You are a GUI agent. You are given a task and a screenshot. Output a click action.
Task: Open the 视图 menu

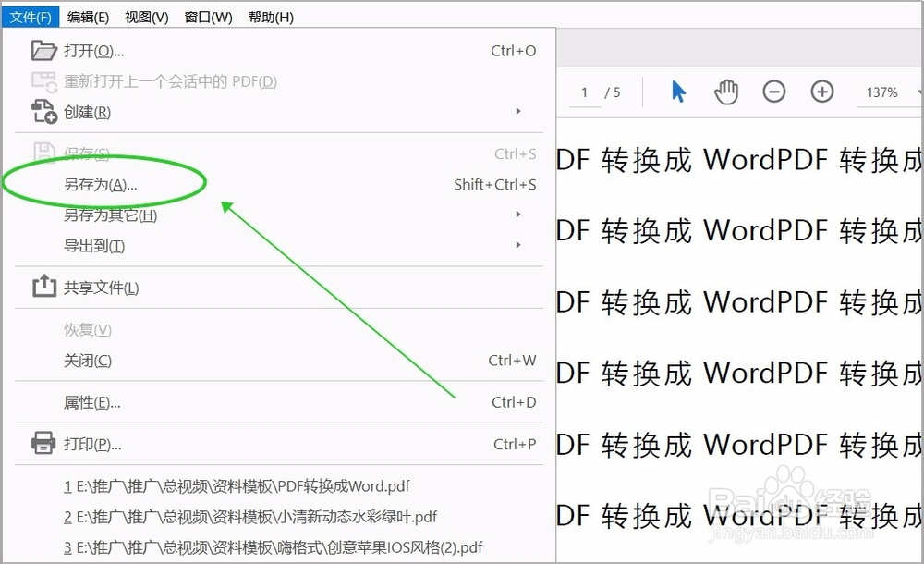(144, 16)
